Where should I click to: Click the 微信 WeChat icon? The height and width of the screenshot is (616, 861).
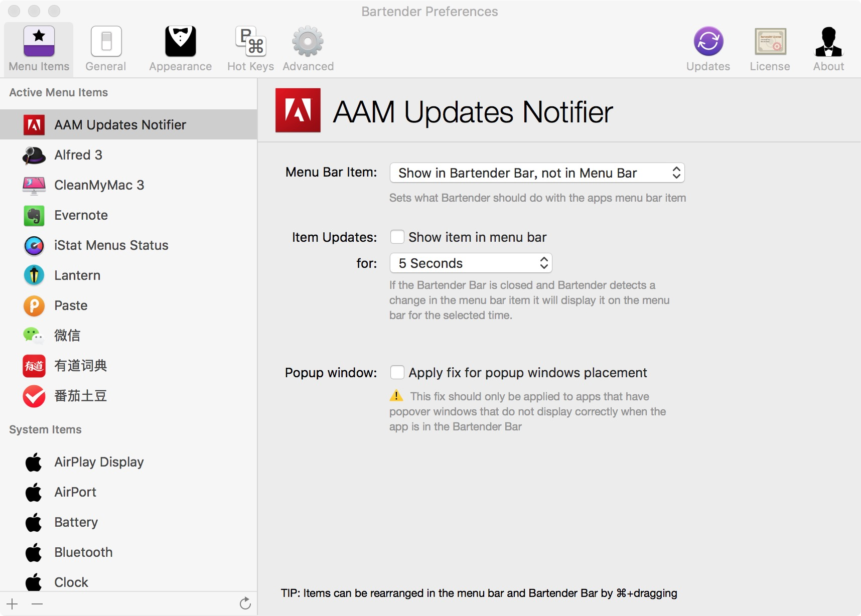34,335
